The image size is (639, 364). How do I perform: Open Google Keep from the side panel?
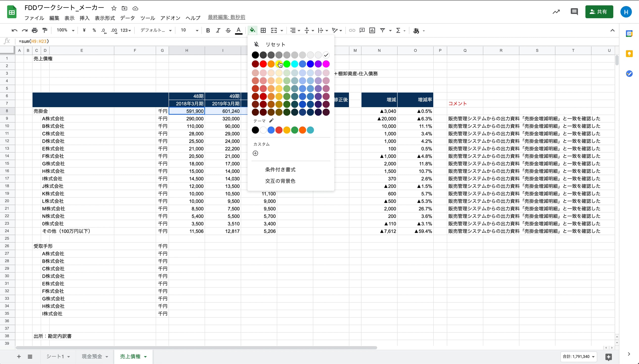tap(629, 54)
